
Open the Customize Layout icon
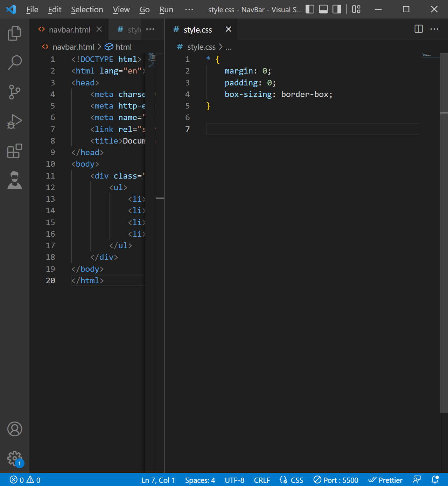coord(356,9)
